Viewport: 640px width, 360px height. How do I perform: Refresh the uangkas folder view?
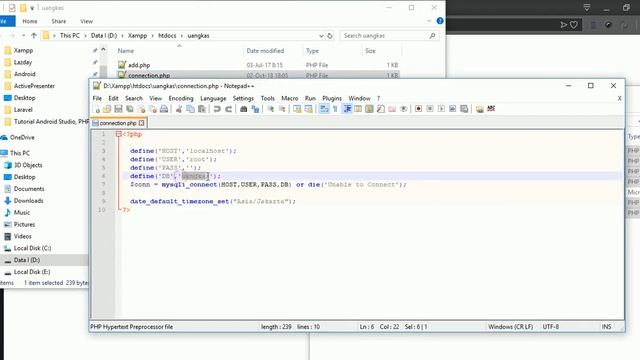[x=330, y=36]
